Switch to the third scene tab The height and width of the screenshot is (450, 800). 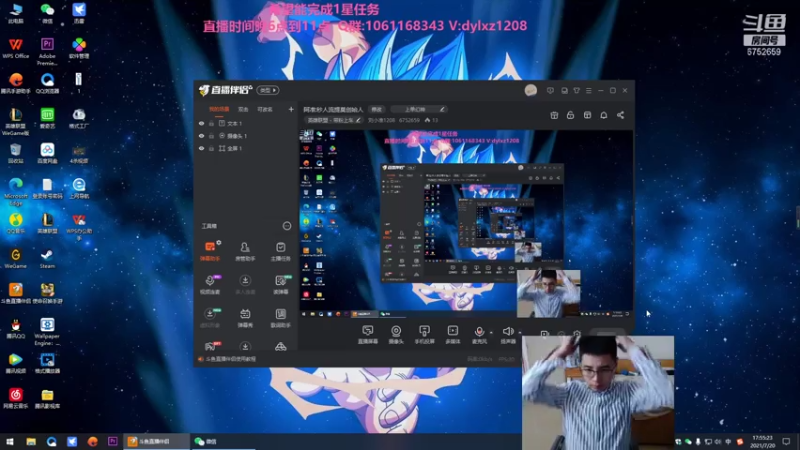coord(265,109)
